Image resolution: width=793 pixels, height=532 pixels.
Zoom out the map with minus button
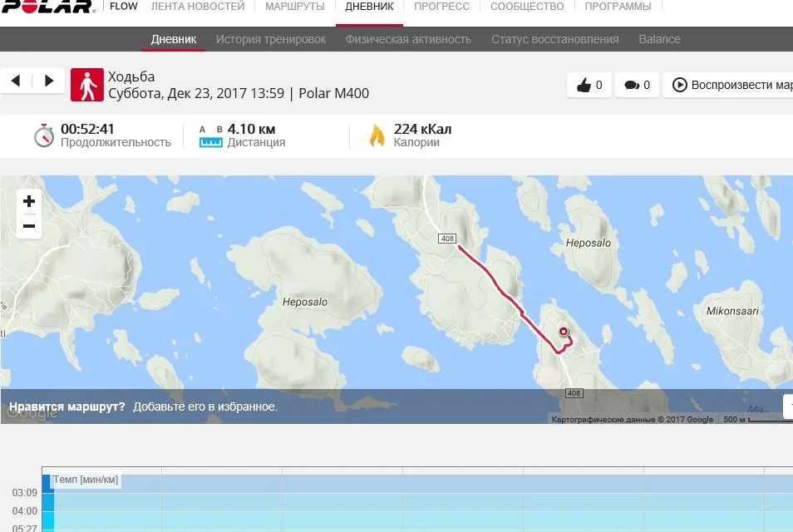point(29,226)
